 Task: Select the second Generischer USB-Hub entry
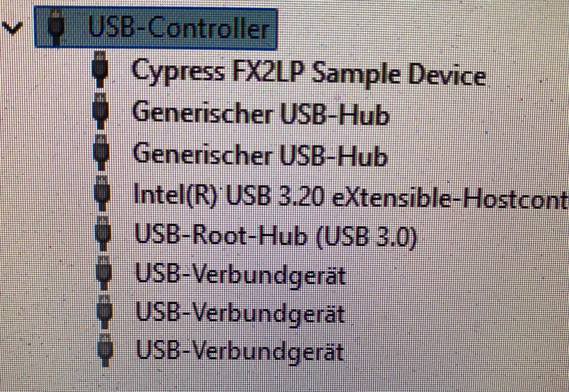pyautogui.click(x=260, y=155)
